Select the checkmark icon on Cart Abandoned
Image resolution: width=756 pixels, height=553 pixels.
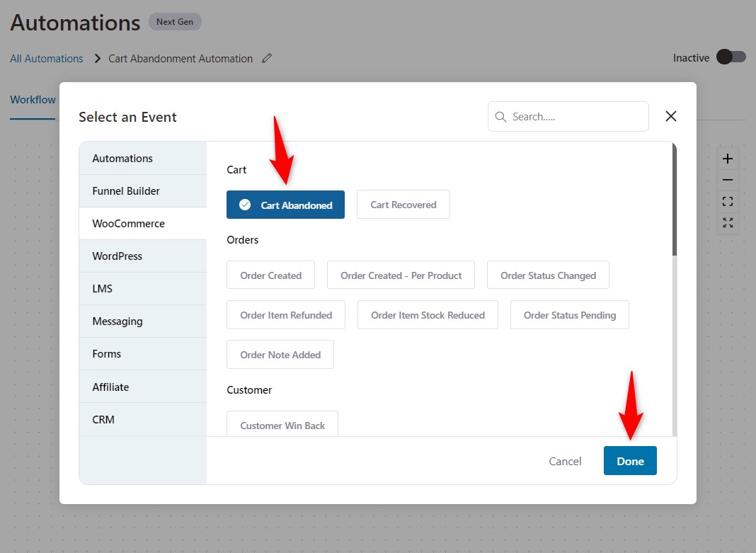244,204
